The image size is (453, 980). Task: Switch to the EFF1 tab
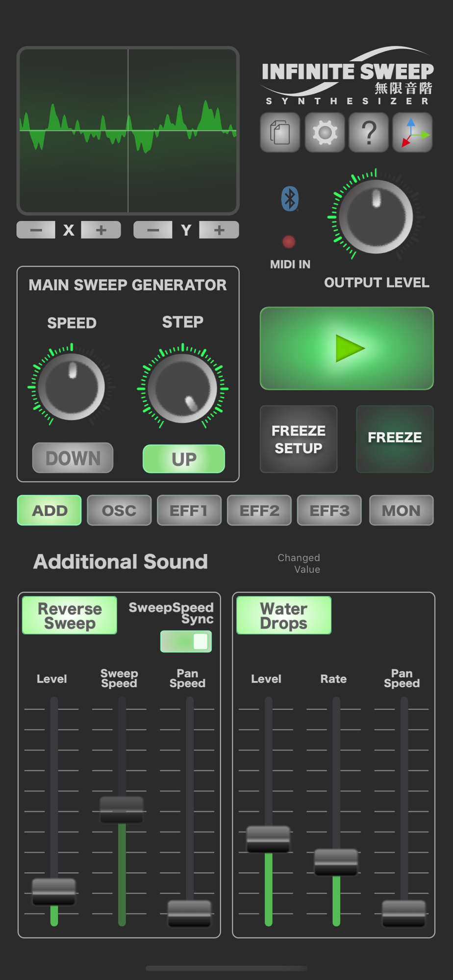coord(189,511)
